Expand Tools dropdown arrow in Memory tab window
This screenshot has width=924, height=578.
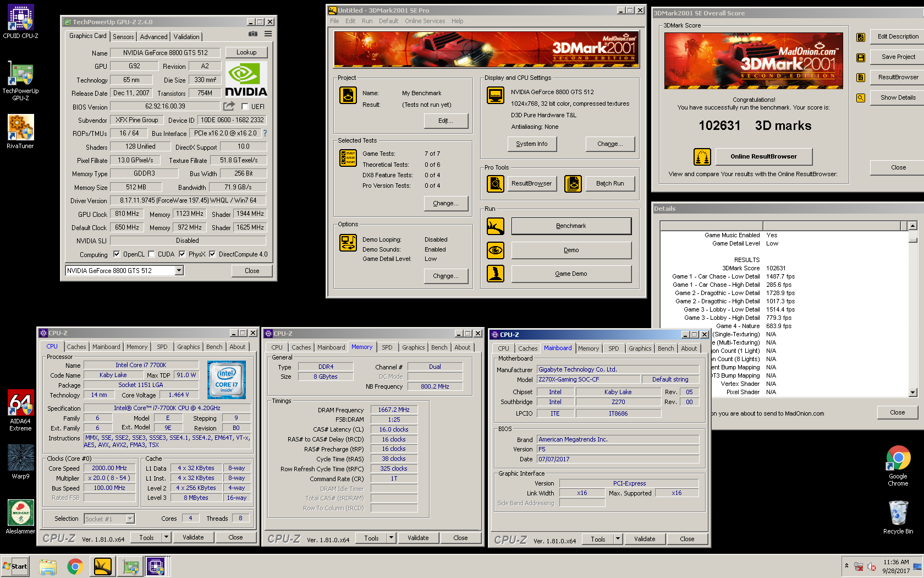click(391, 538)
